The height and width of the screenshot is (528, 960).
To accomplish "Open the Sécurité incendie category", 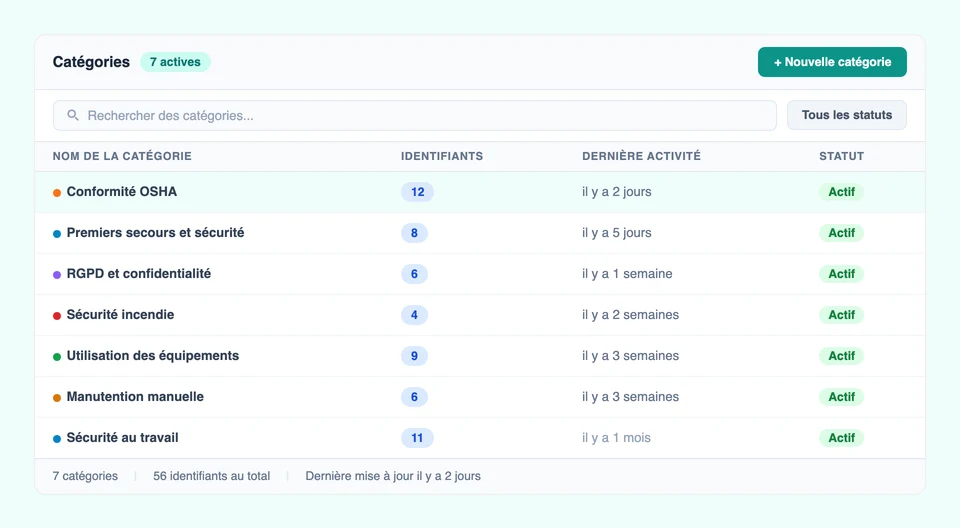I will (121, 315).
